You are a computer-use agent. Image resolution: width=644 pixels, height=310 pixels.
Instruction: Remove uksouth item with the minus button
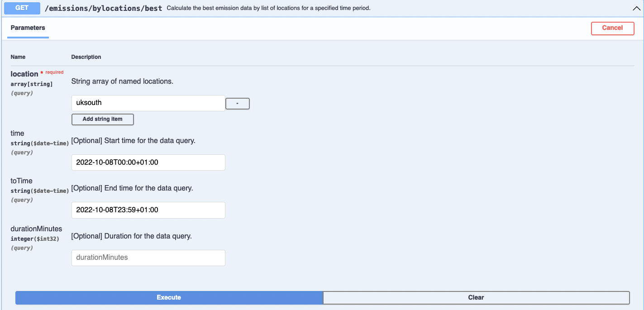[237, 104]
